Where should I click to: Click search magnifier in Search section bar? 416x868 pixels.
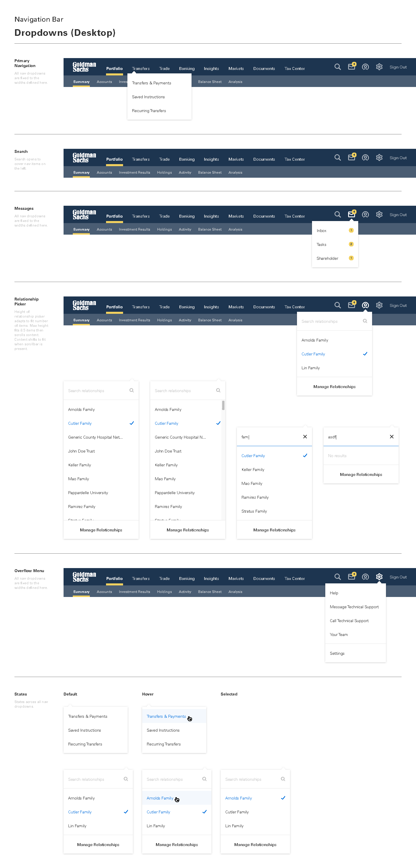[x=337, y=157]
